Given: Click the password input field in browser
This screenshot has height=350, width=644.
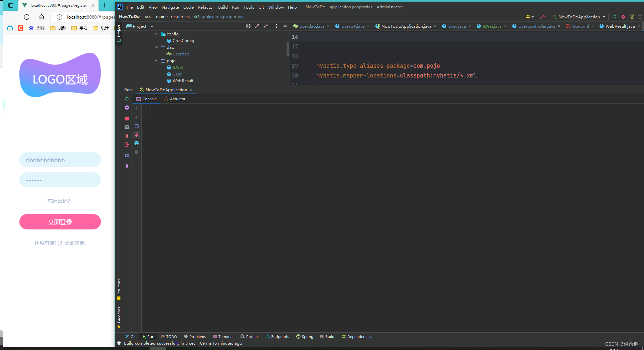Looking at the screenshot, I should coord(60,180).
